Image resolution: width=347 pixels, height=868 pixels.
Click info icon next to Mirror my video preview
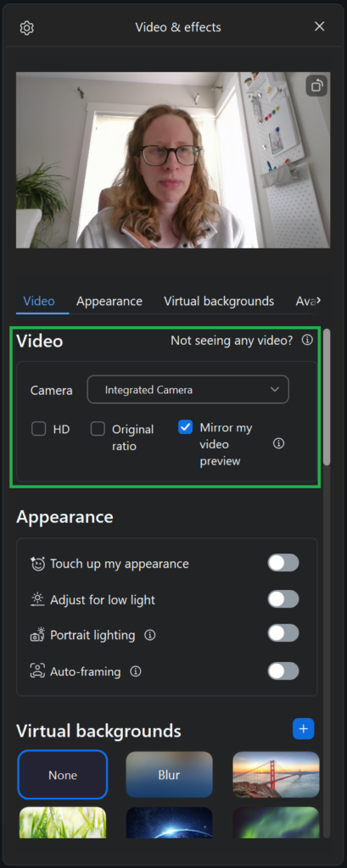click(x=279, y=443)
